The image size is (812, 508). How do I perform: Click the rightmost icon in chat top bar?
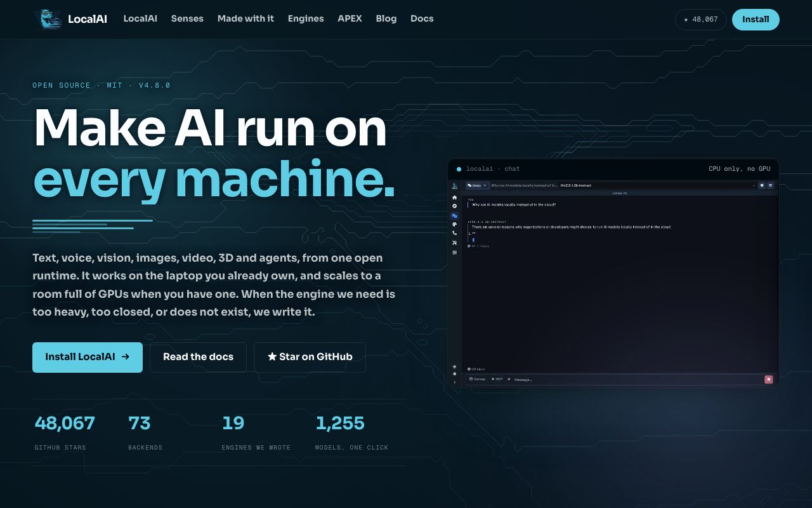coord(770,185)
